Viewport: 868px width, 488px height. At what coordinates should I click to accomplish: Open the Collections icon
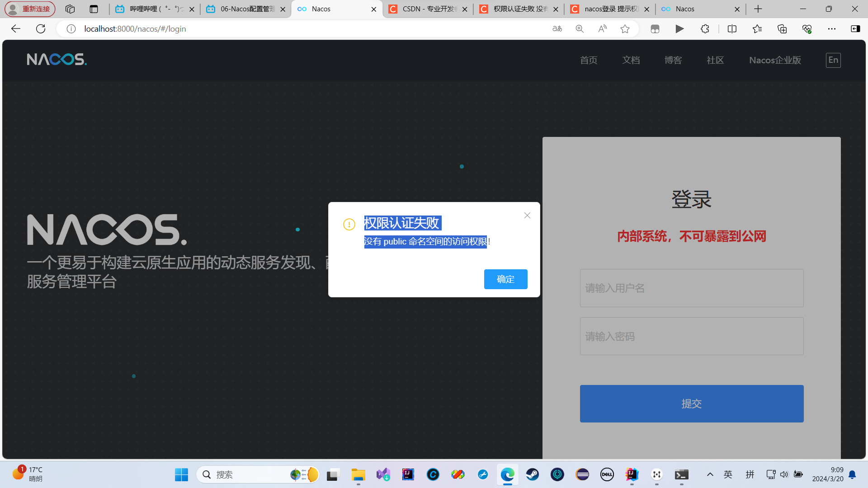[782, 29]
